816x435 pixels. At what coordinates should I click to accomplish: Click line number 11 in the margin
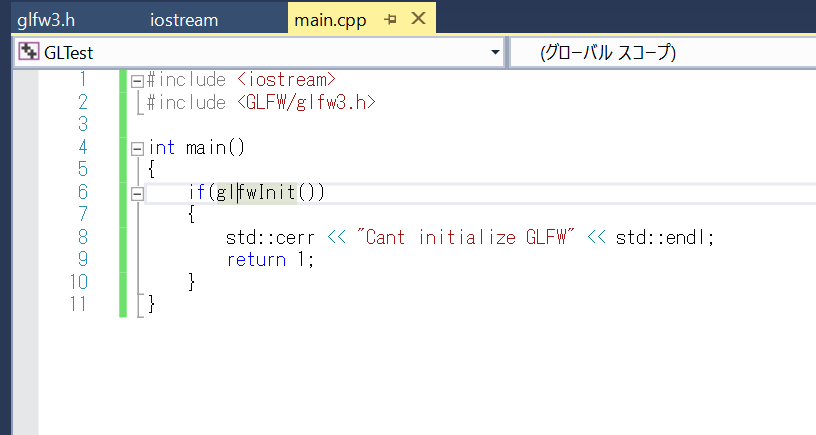[78, 304]
